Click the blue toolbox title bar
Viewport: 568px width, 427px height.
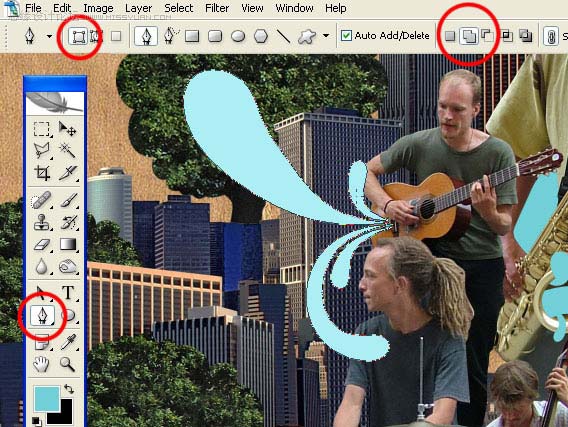[55, 83]
